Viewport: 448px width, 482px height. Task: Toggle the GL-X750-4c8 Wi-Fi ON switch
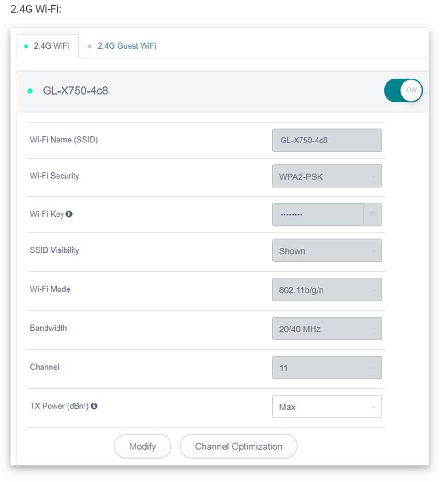[x=403, y=91]
